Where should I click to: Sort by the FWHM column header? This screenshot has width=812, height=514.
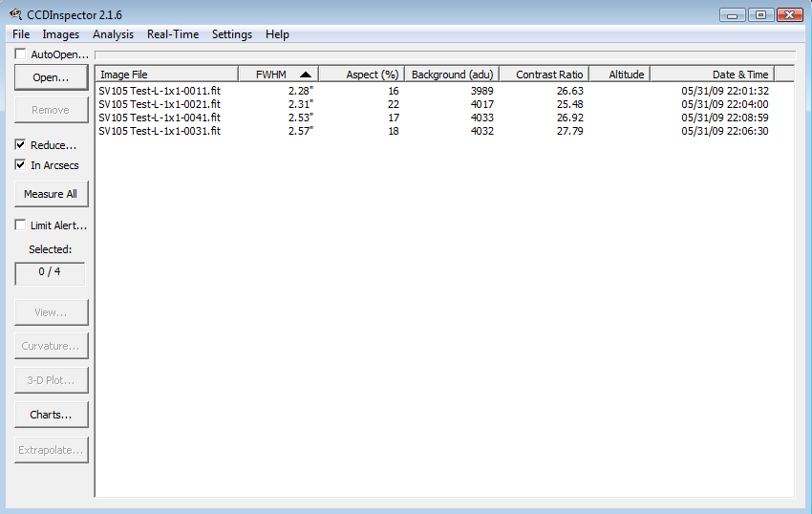(x=278, y=75)
